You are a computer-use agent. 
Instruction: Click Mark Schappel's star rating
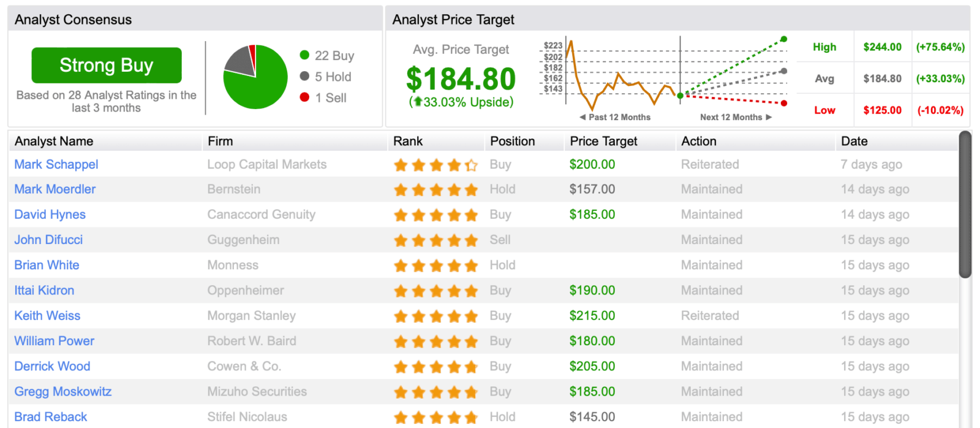pyautogui.click(x=435, y=165)
